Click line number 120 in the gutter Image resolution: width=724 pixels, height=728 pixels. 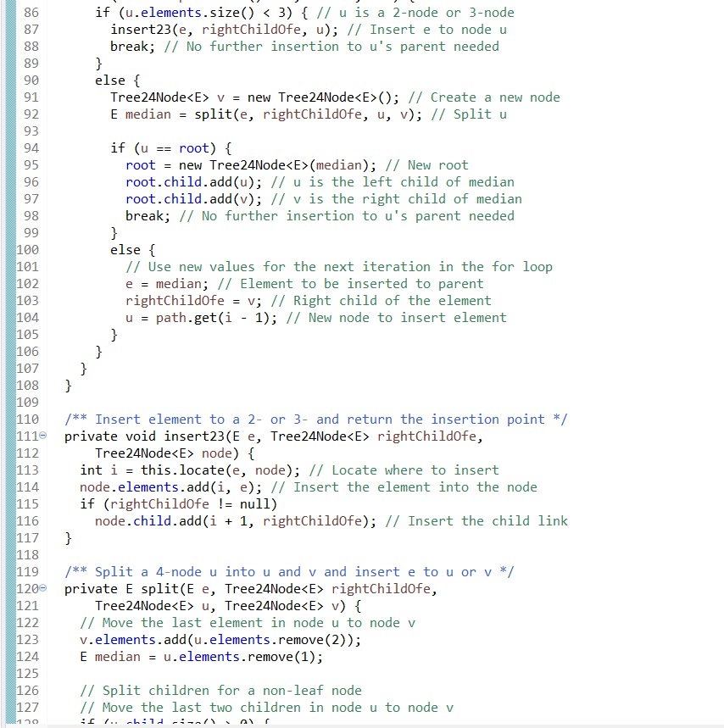point(29,588)
